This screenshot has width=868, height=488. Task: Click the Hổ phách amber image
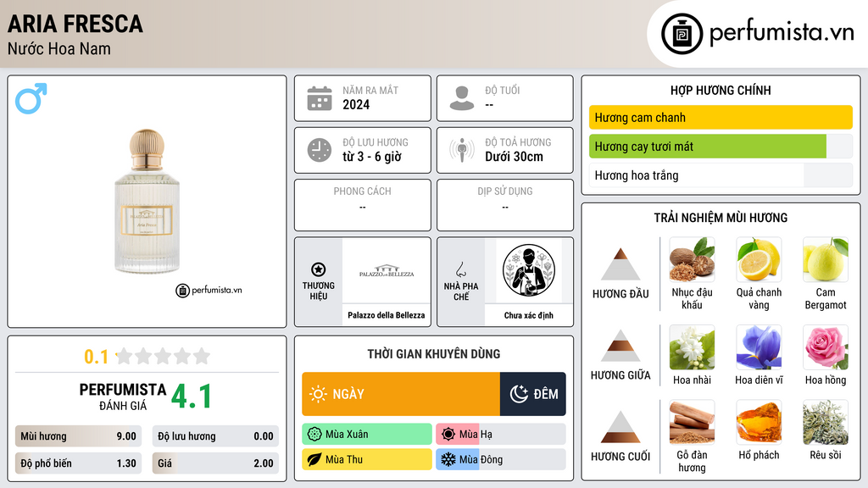point(759,423)
